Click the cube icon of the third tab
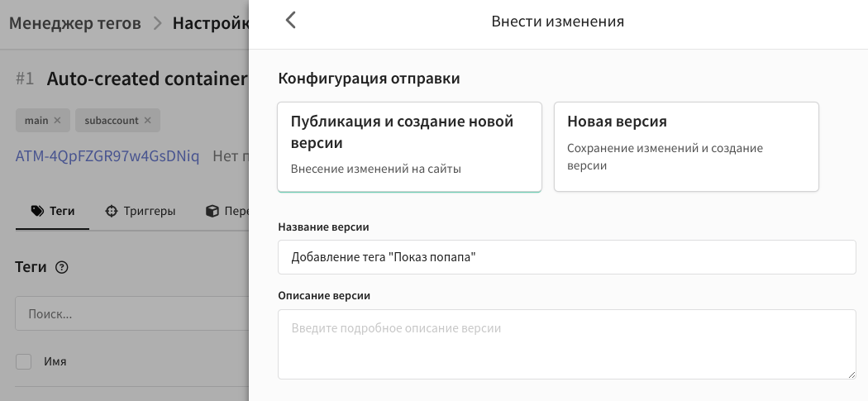The width and height of the screenshot is (868, 401). (x=212, y=211)
